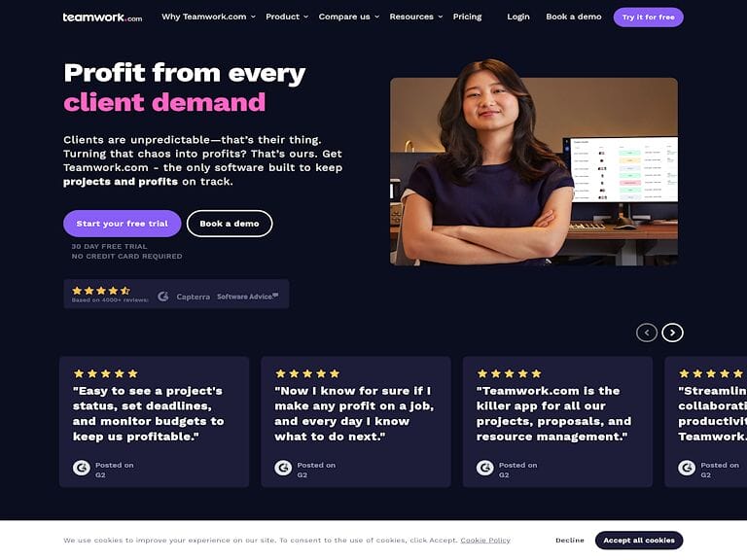
Task: Click the G2 logo in ratings bar
Action: (x=163, y=297)
